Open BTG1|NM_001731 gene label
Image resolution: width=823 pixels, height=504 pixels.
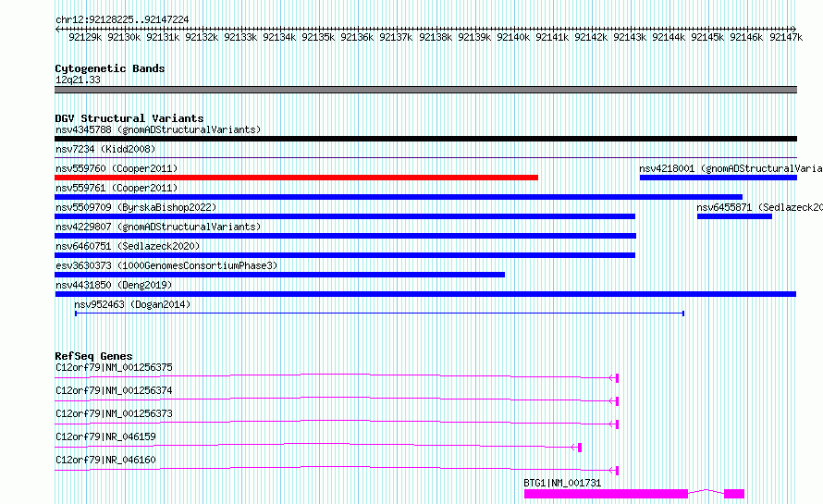[x=562, y=483]
